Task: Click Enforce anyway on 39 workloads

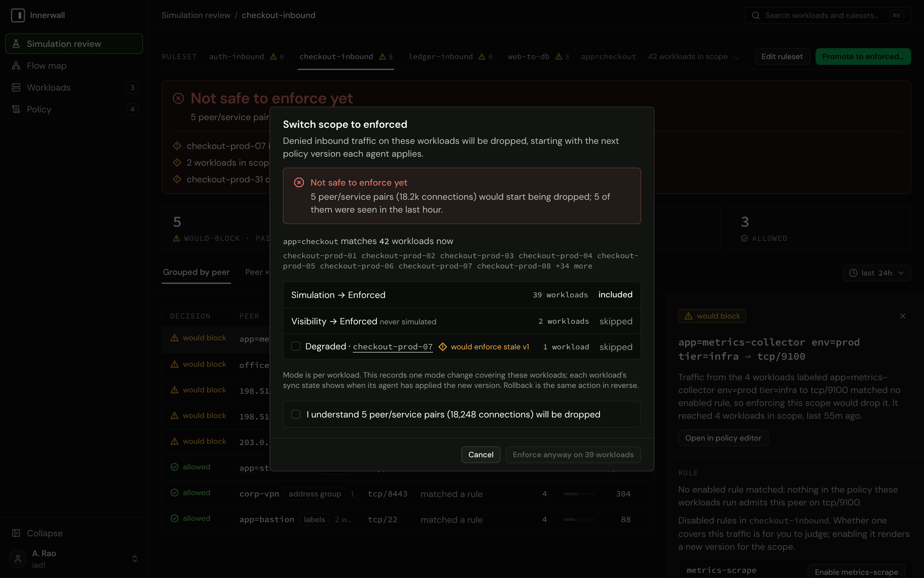Action: (573, 454)
